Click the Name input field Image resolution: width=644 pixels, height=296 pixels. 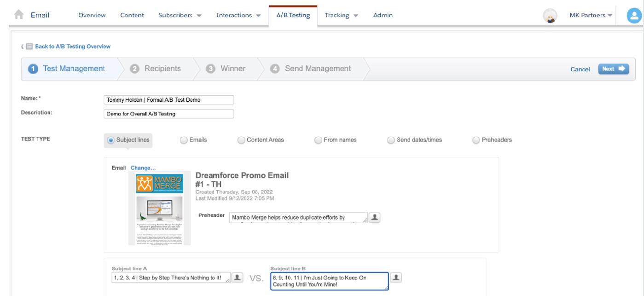169,100
